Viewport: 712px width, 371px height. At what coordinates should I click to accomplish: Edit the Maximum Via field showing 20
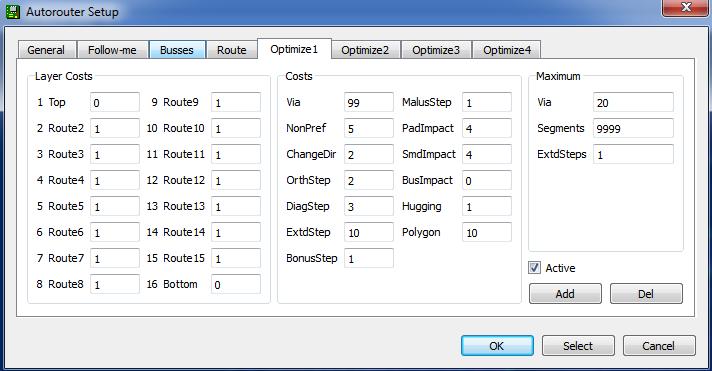[x=633, y=102]
